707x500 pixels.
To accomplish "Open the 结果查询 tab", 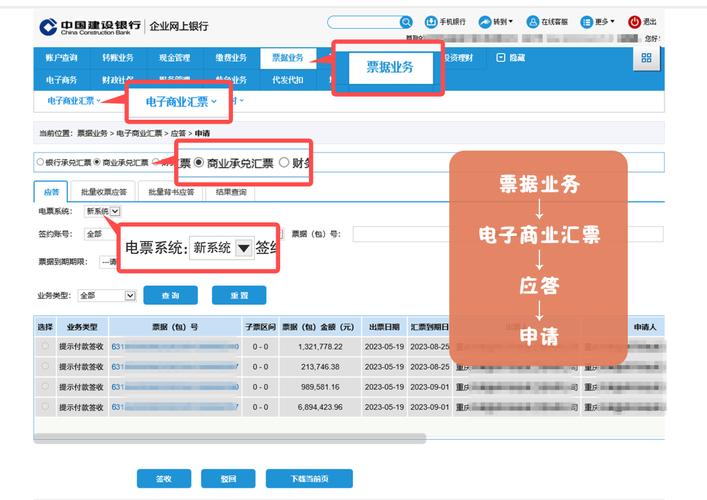I will click(x=231, y=191).
